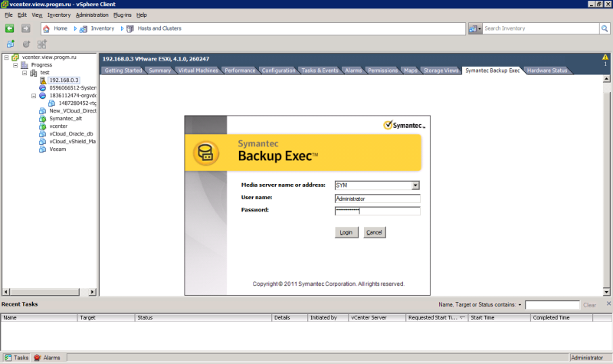Switch to the Performance tab

(240, 71)
